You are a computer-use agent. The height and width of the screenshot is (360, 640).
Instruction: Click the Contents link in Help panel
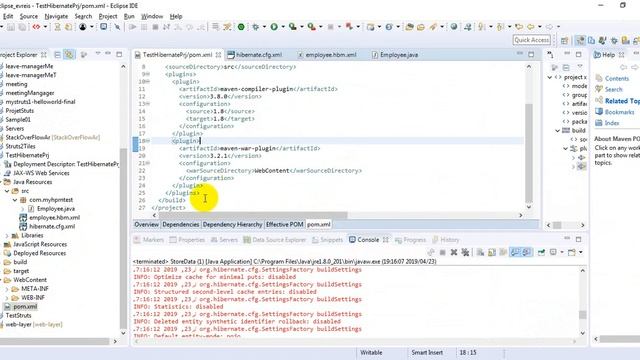(x=617, y=78)
